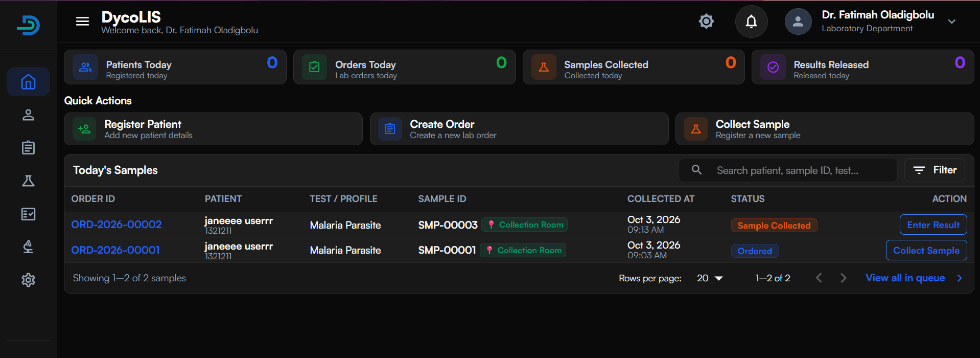Click the Collection Room tag for SMP-00001

click(523, 250)
